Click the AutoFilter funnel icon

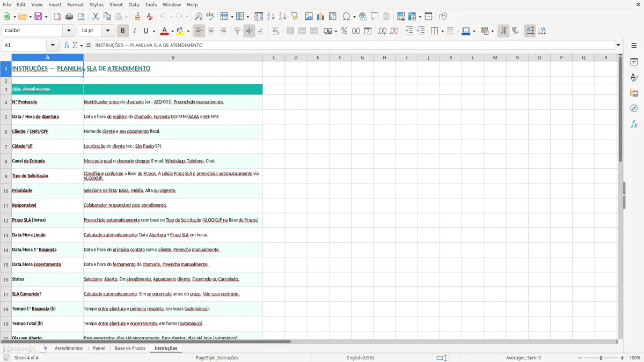[295, 17]
